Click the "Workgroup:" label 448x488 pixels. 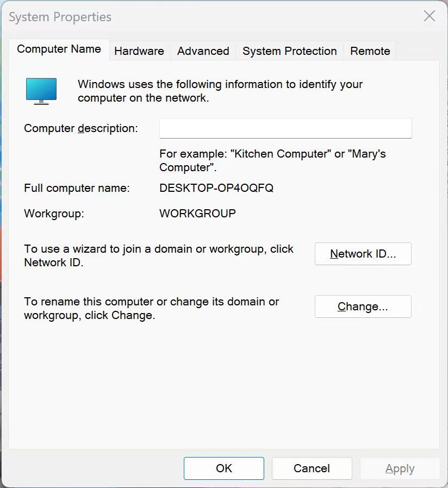point(54,214)
